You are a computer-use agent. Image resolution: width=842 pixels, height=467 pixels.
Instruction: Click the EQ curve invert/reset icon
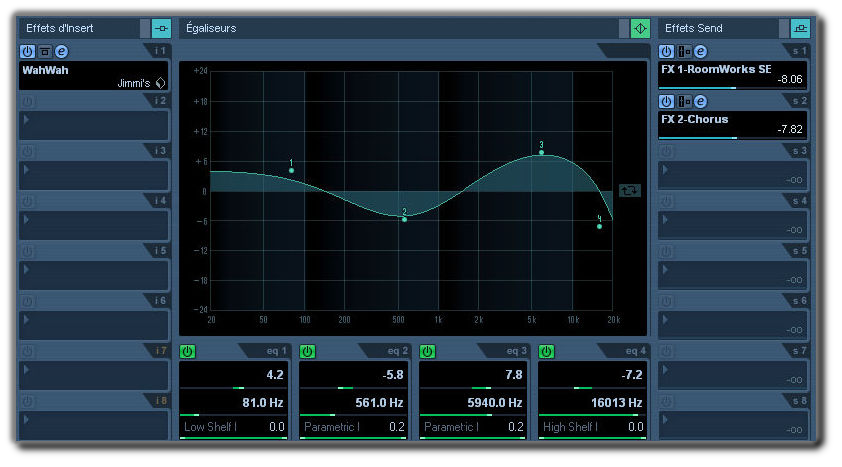point(630,189)
